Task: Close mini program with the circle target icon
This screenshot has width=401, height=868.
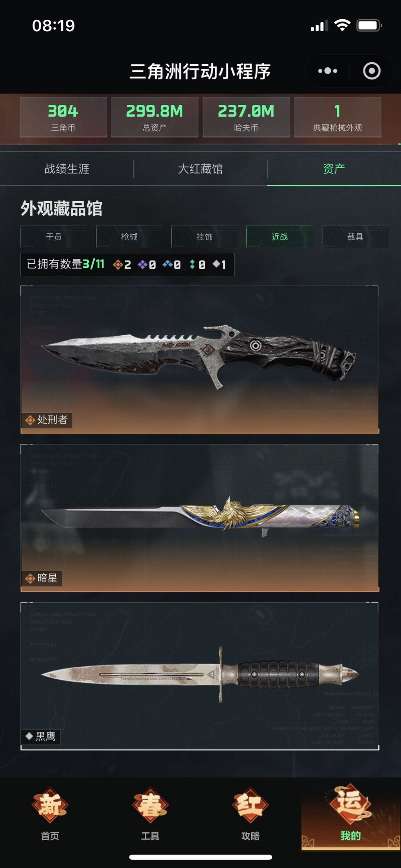Action: point(372,71)
